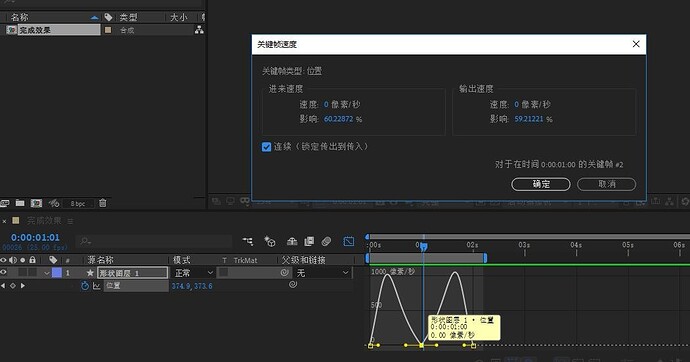690x362 pixels.
Task: Toggle hide shy layers icon
Action: click(292, 241)
